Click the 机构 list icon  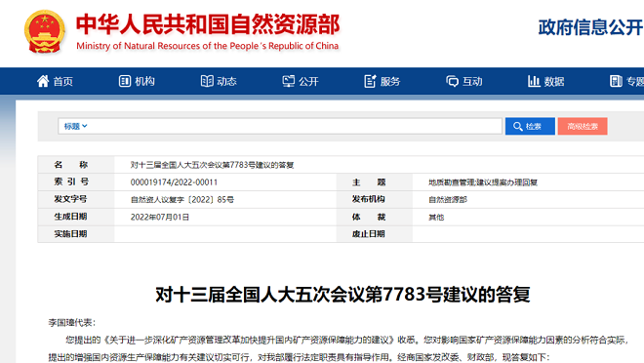pos(125,81)
